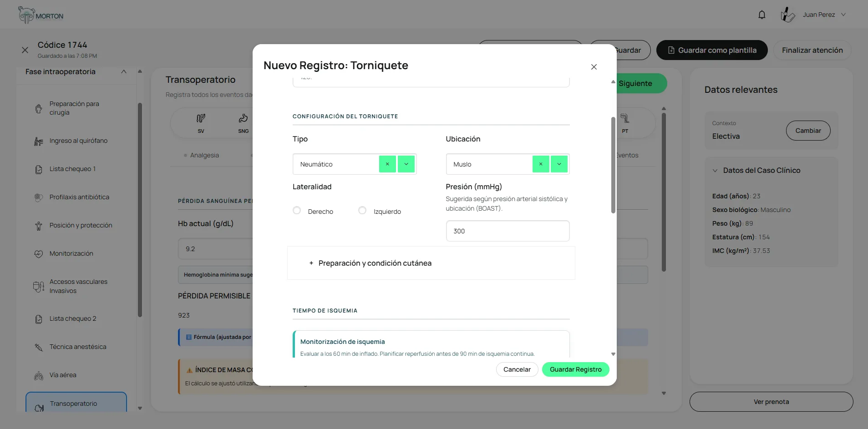This screenshot has height=429, width=868.
Task: Click the Transoperatorio panel scrollbar thumb
Action: 664,192
